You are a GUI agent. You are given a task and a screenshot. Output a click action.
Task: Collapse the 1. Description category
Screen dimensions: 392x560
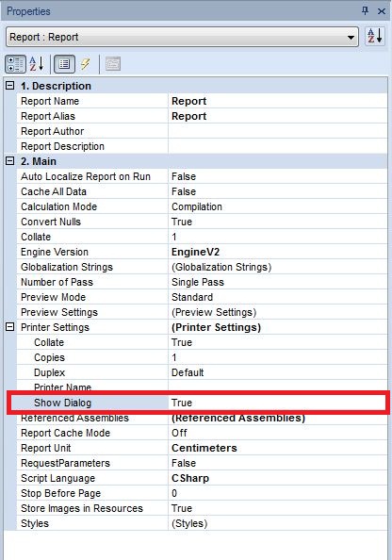click(10, 86)
